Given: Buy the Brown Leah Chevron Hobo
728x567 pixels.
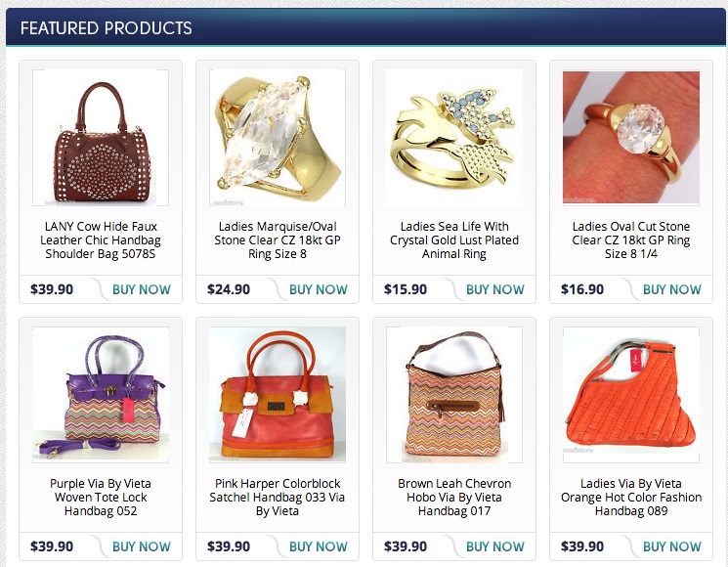Looking at the screenshot, I should point(495,546).
